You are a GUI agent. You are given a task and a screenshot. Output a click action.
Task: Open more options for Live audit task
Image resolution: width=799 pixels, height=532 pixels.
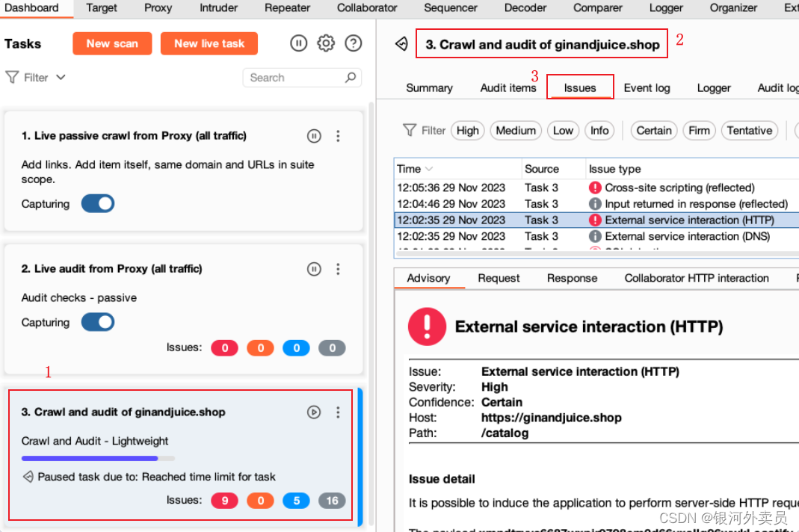click(338, 269)
